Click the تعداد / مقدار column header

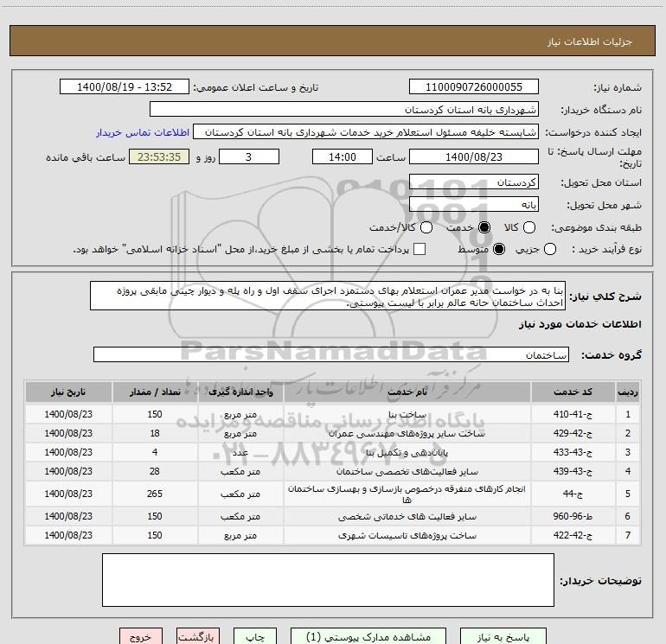point(155,392)
